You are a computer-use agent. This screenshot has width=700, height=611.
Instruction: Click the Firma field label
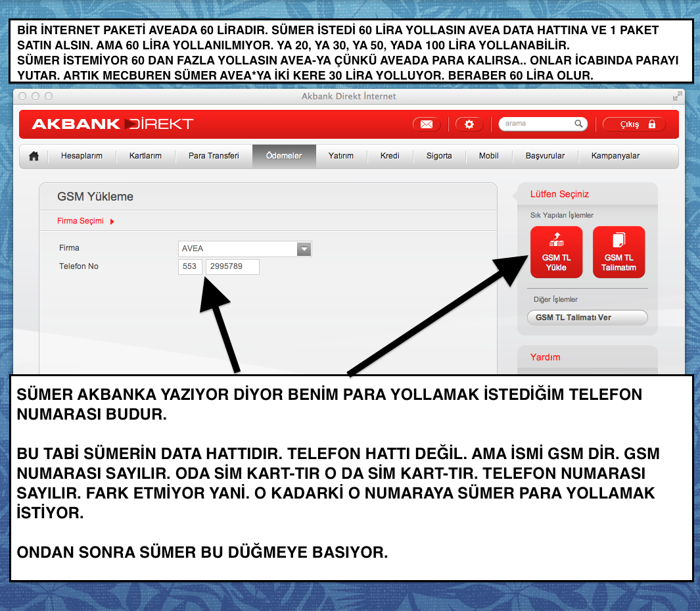(69, 248)
